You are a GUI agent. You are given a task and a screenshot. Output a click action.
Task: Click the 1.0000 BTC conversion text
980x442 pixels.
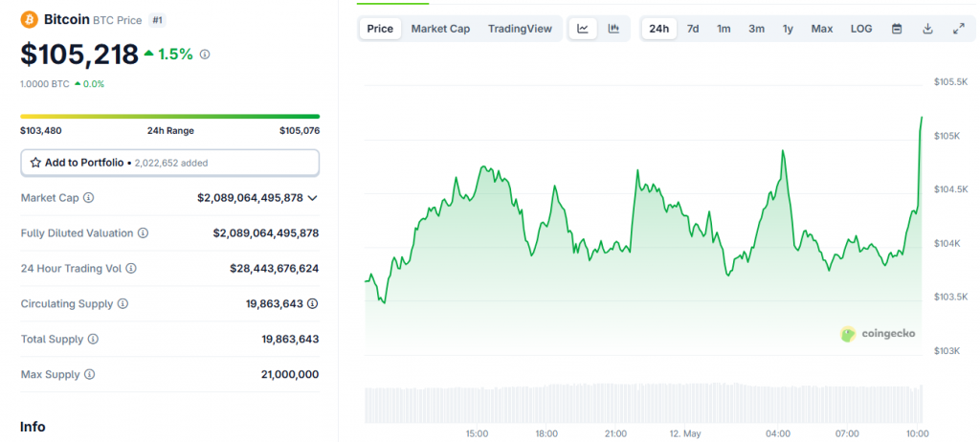(44, 84)
